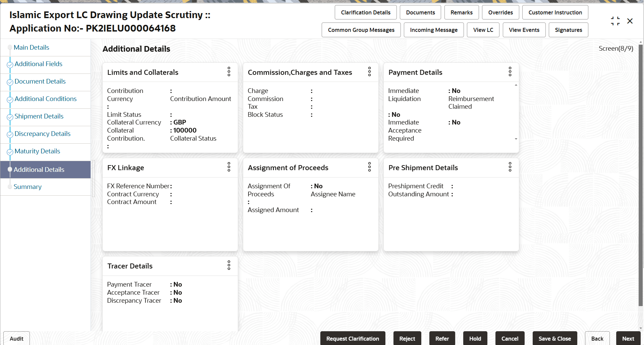Screen dimensions: 644x345
Task: Open the Assignment of Proceeds options menu
Action: [x=369, y=167]
